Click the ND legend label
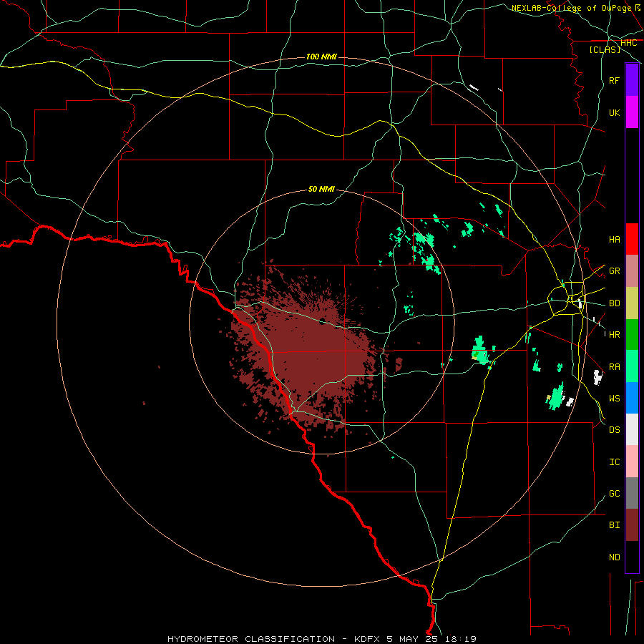This screenshot has height=644, width=644. 614,557
